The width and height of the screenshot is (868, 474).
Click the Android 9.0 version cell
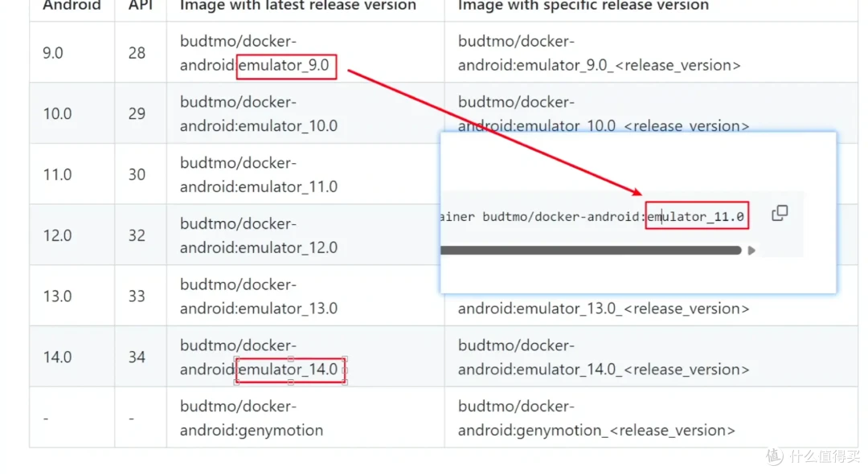[72, 52]
